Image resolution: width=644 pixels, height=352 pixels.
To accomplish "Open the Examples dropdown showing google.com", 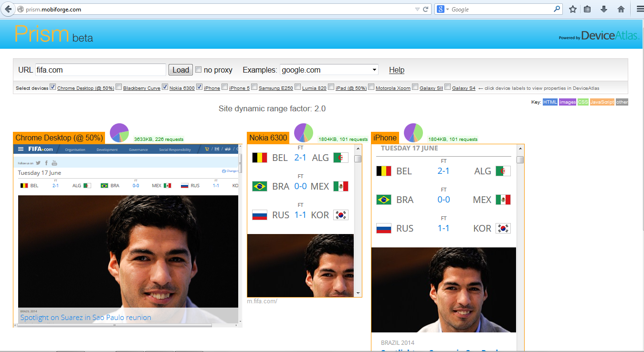I will 329,70.
